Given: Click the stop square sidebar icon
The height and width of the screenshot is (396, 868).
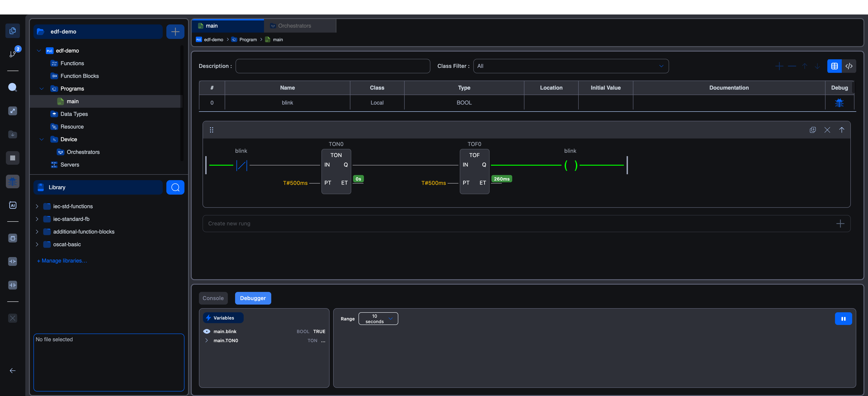Looking at the screenshot, I should click(12, 158).
